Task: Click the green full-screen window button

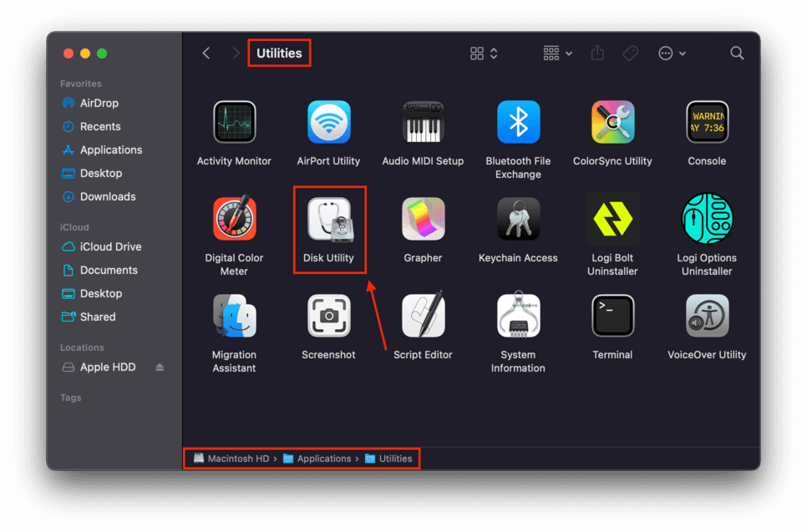Action: click(102, 53)
